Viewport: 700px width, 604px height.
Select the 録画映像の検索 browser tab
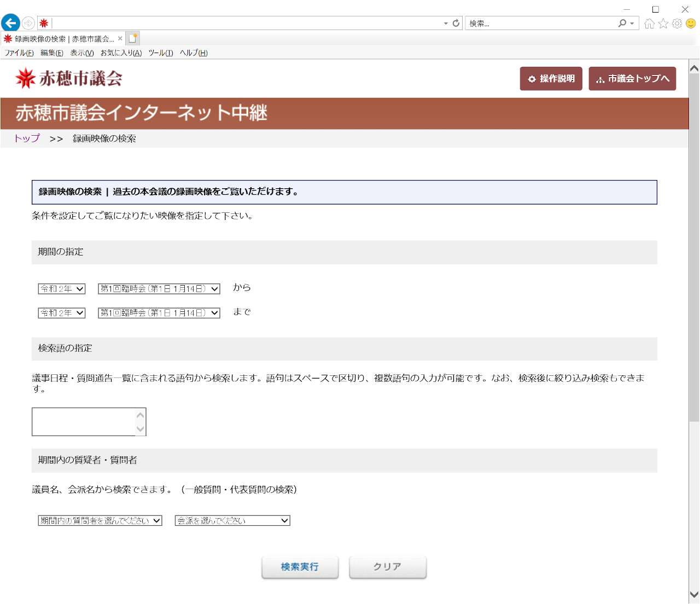click(x=63, y=39)
